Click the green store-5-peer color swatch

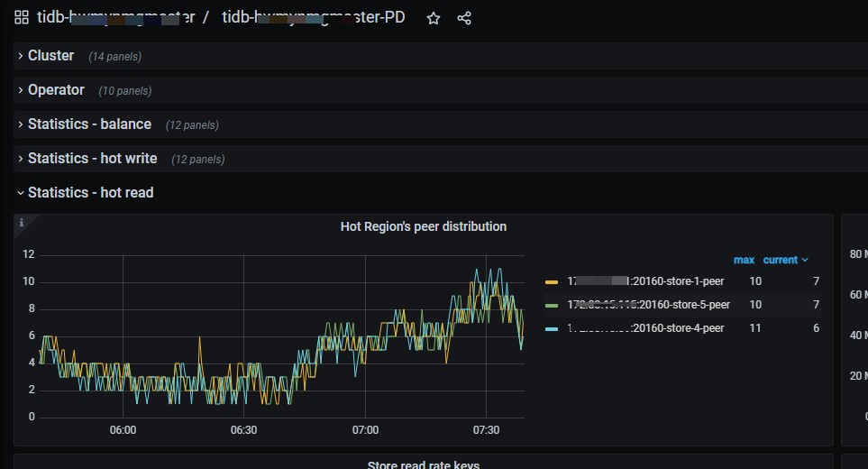(x=553, y=305)
